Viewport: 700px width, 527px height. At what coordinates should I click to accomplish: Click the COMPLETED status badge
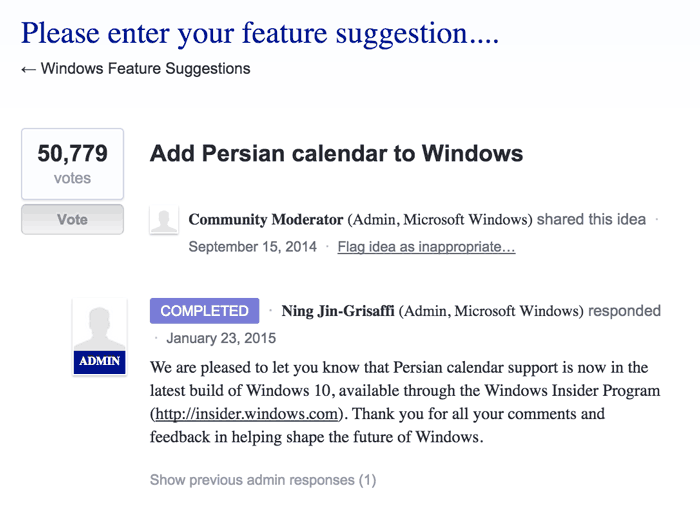(x=204, y=310)
